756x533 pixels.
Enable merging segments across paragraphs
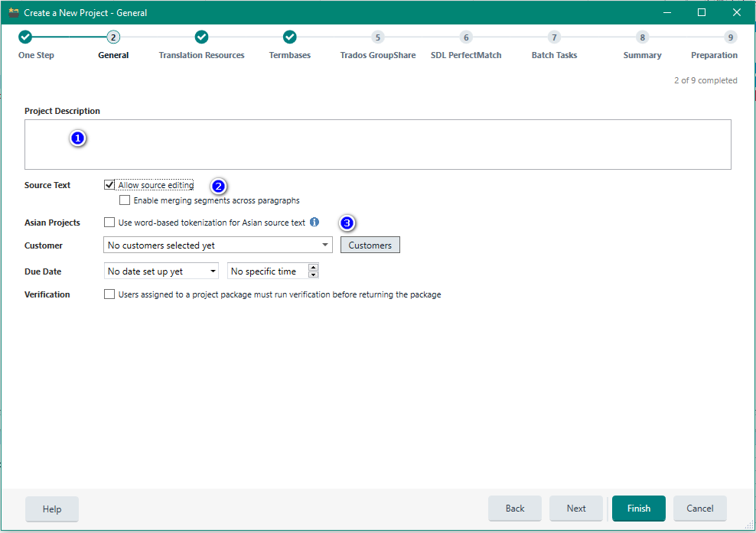coord(125,200)
